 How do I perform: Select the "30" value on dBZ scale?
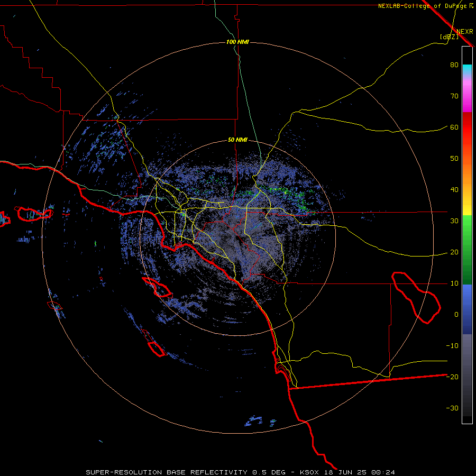[454, 221]
